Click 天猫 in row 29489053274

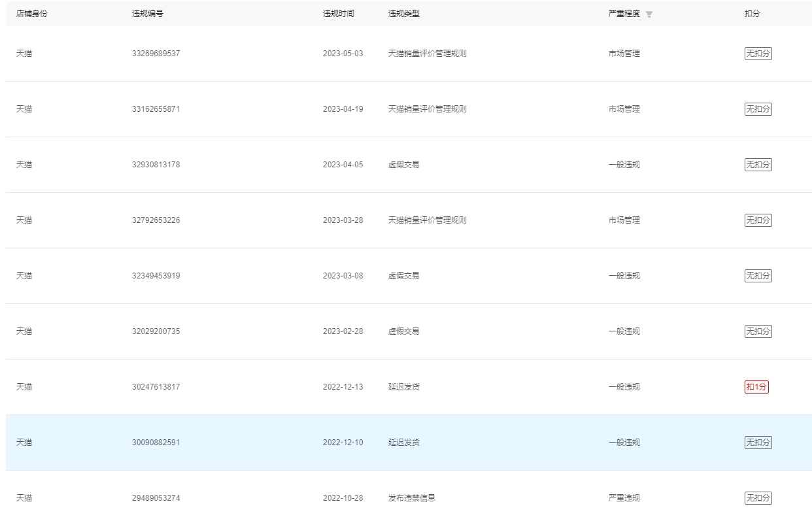coord(24,498)
